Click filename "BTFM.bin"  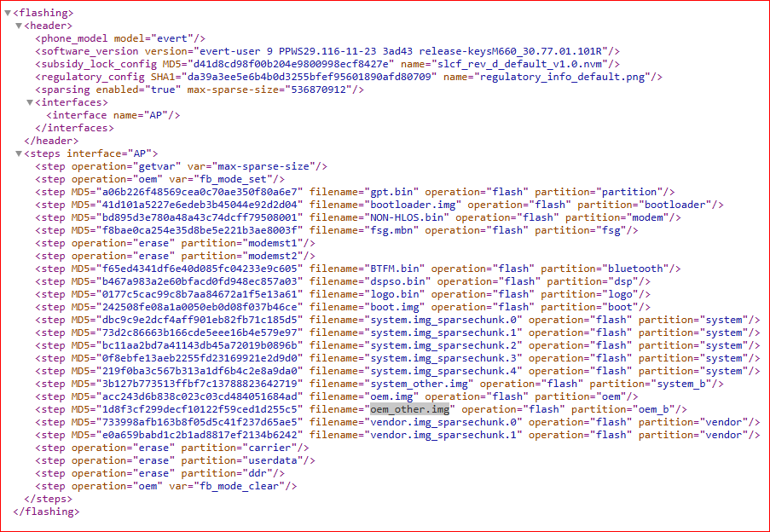394,268
